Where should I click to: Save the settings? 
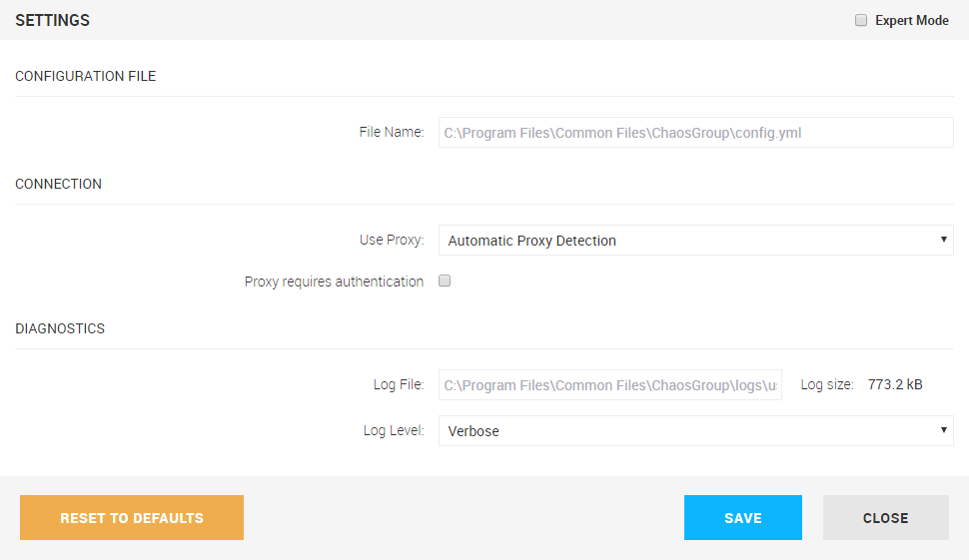pos(742,518)
